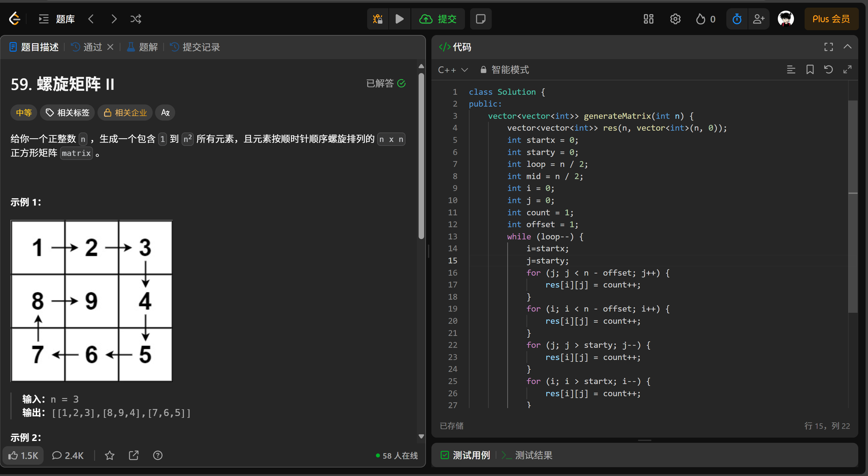Click the description panel scrollbar
The image size is (868, 476).
tap(421, 156)
